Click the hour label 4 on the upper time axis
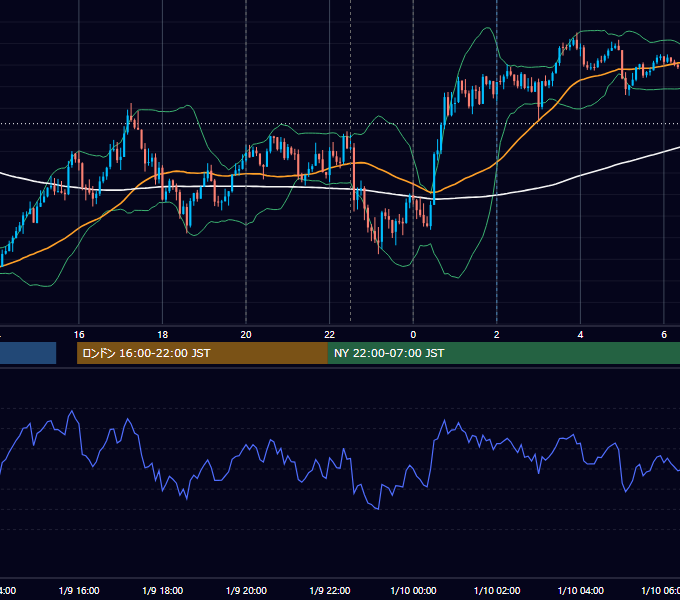Screen dimensions: 680x600 580,335
